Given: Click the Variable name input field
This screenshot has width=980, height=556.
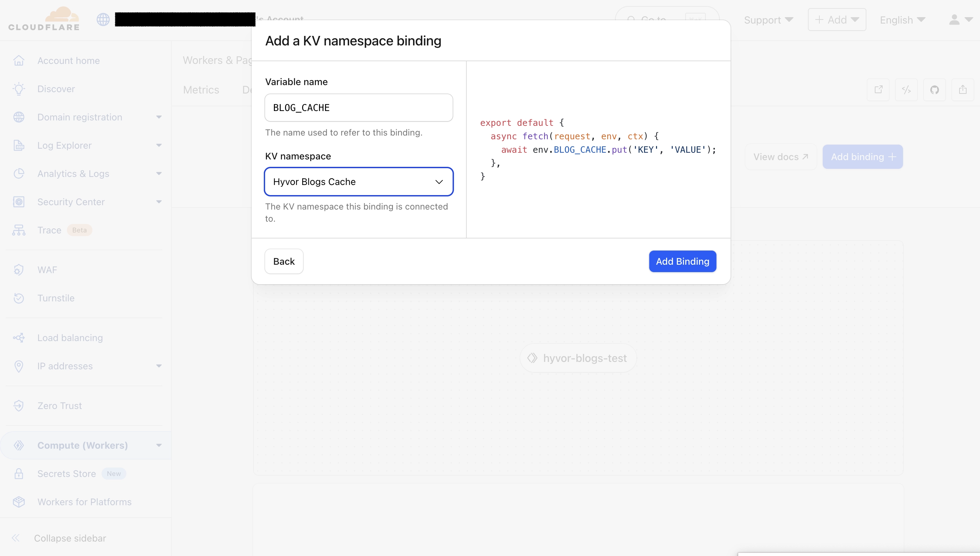Looking at the screenshot, I should tap(359, 108).
